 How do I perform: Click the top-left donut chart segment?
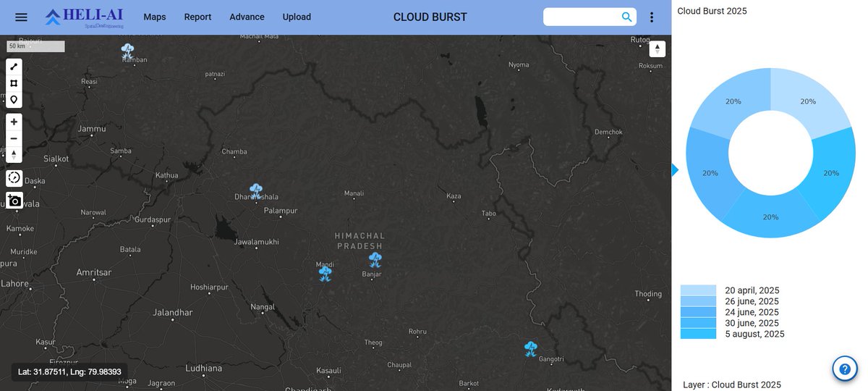coord(733,101)
